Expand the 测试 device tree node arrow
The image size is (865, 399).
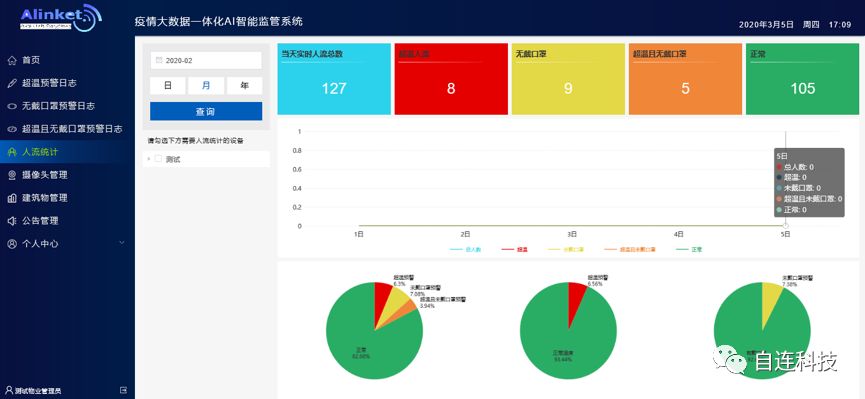[x=148, y=159]
